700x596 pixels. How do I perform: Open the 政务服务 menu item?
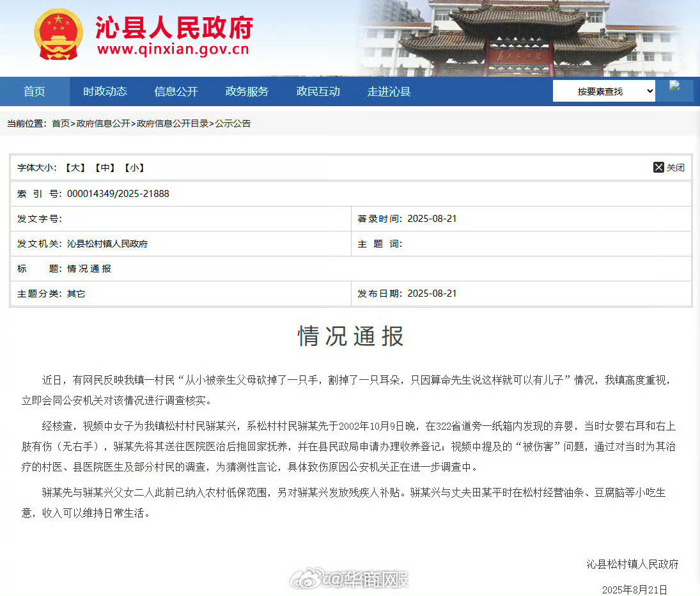pyautogui.click(x=247, y=91)
